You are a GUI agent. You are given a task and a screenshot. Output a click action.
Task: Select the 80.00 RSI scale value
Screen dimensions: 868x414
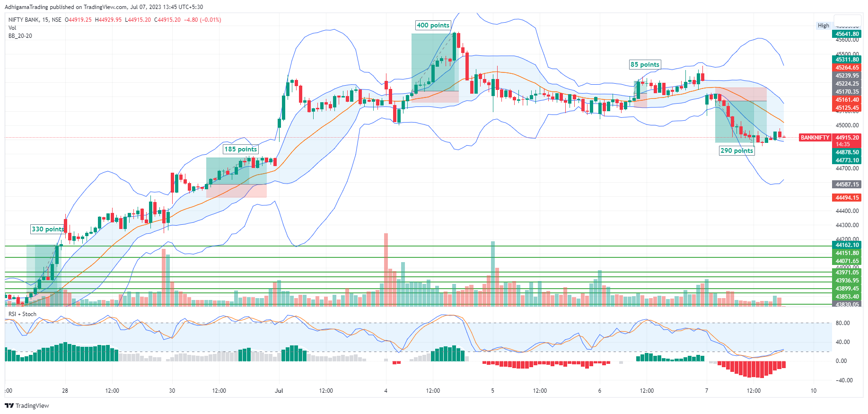[x=842, y=323]
